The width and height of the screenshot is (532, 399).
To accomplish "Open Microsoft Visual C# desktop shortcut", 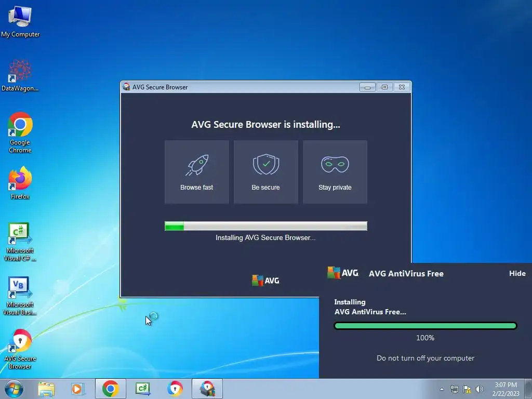I will coord(20,242).
